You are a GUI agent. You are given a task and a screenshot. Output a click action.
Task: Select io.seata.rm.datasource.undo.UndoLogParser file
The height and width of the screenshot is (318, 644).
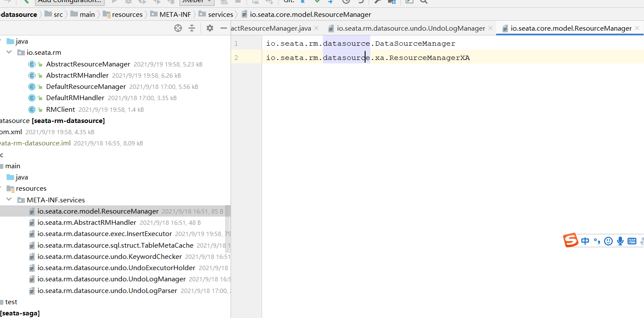[x=107, y=290]
